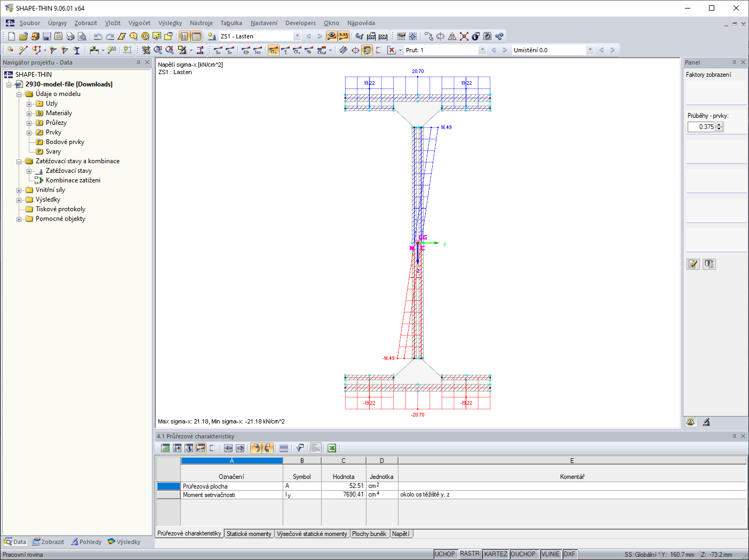Select the Set Node tool
The image size is (749, 560).
[x=10, y=50]
